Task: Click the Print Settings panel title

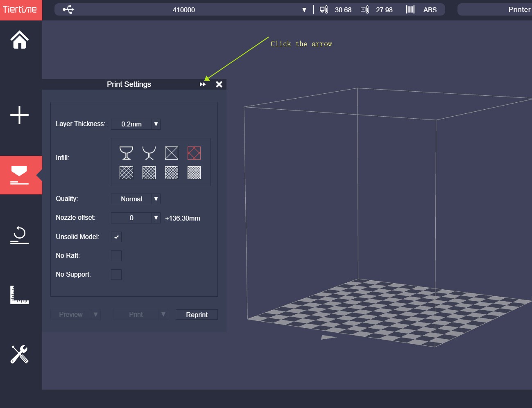Action: 129,84
